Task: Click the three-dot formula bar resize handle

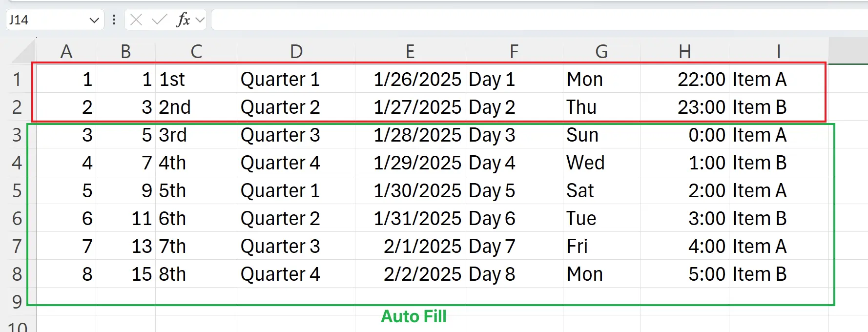Action: pyautogui.click(x=114, y=20)
